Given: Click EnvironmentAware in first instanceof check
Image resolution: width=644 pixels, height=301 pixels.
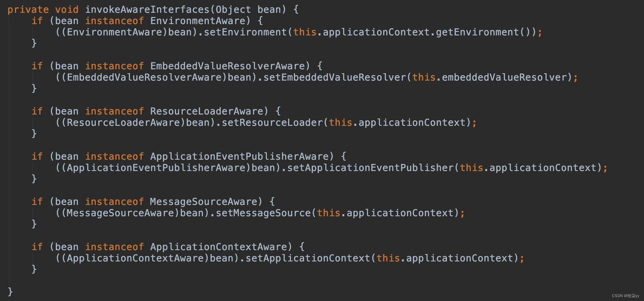Looking at the screenshot, I should (x=198, y=21).
